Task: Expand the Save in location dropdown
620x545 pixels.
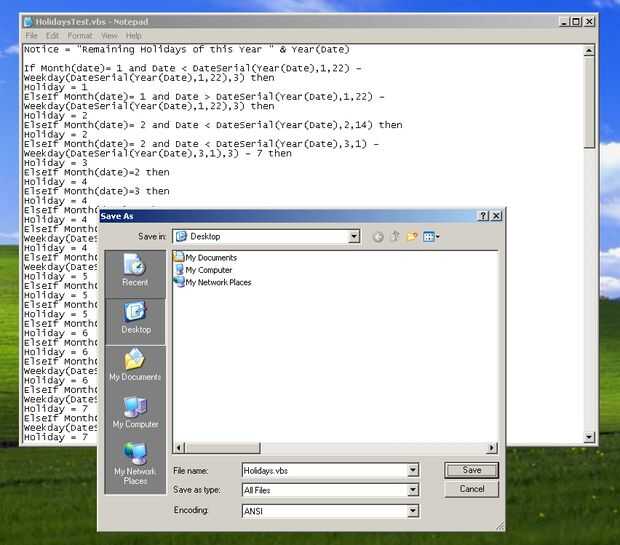Action: 354,237
